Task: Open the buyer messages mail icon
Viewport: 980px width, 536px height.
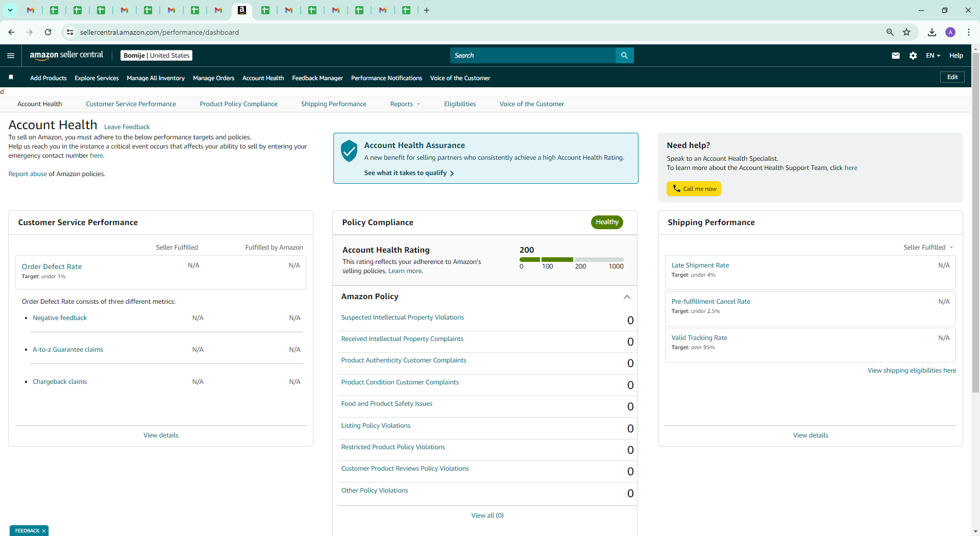Action: pyautogui.click(x=896, y=56)
